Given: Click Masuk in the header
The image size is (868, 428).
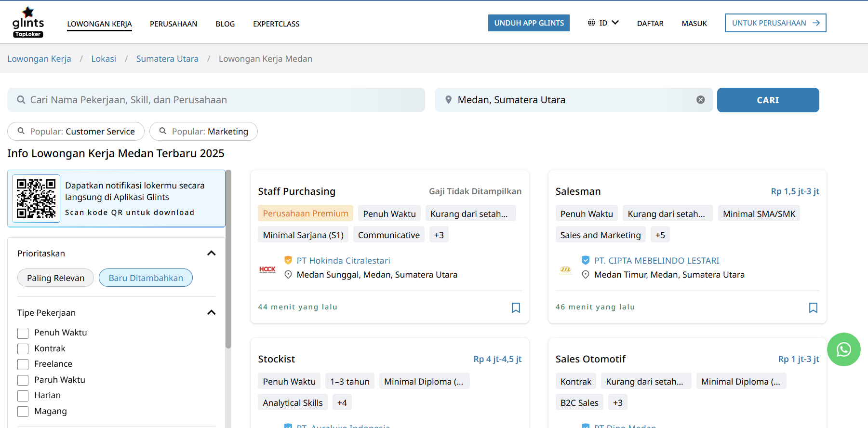Looking at the screenshot, I should 694,23.
